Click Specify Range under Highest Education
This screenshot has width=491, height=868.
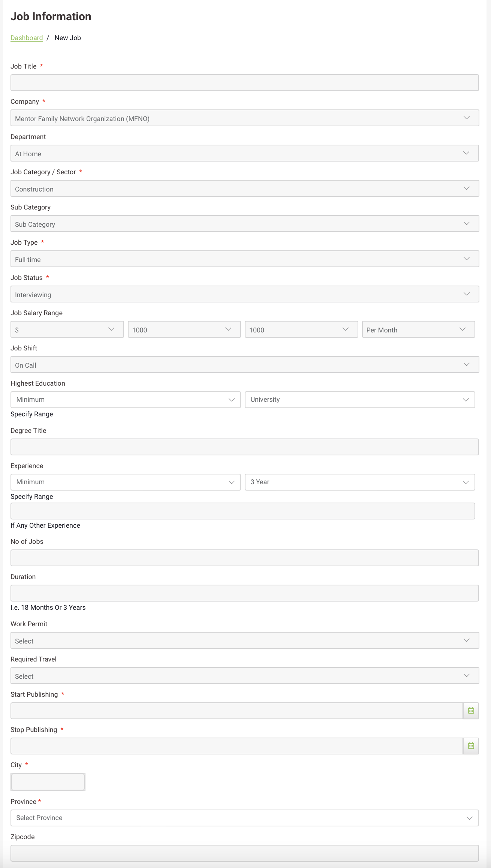coord(32,414)
